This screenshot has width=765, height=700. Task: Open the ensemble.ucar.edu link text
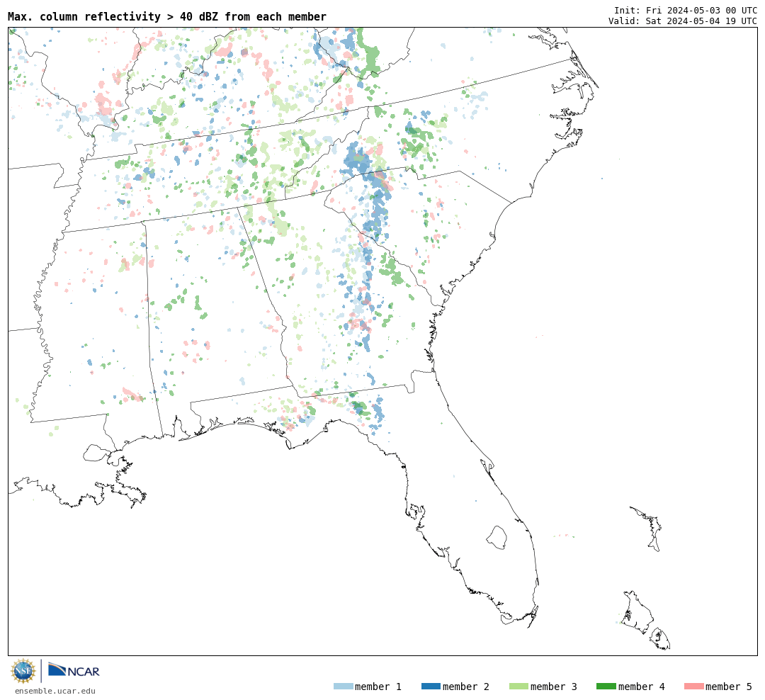(x=55, y=691)
